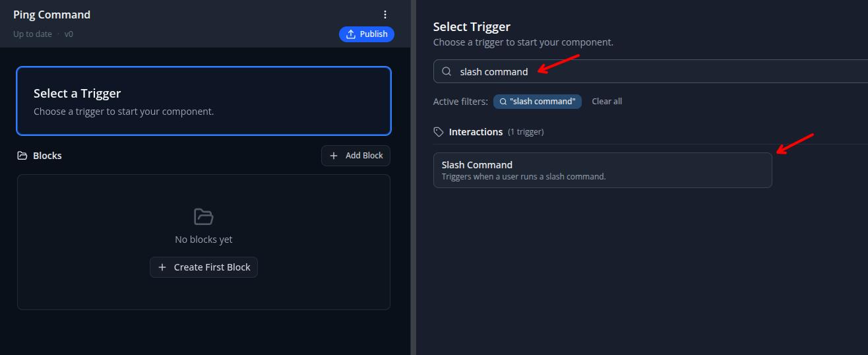Click the v0 version label

click(x=69, y=34)
